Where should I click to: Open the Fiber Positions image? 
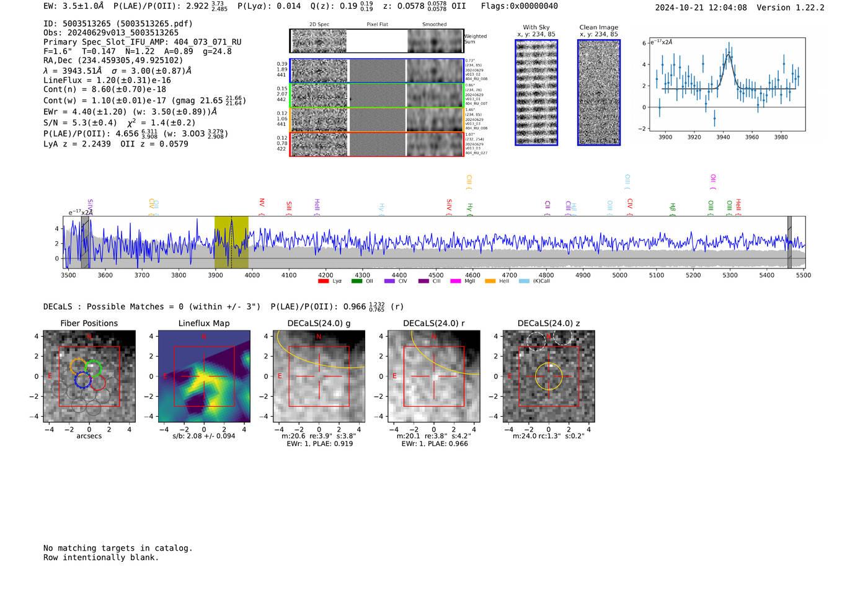coord(89,376)
